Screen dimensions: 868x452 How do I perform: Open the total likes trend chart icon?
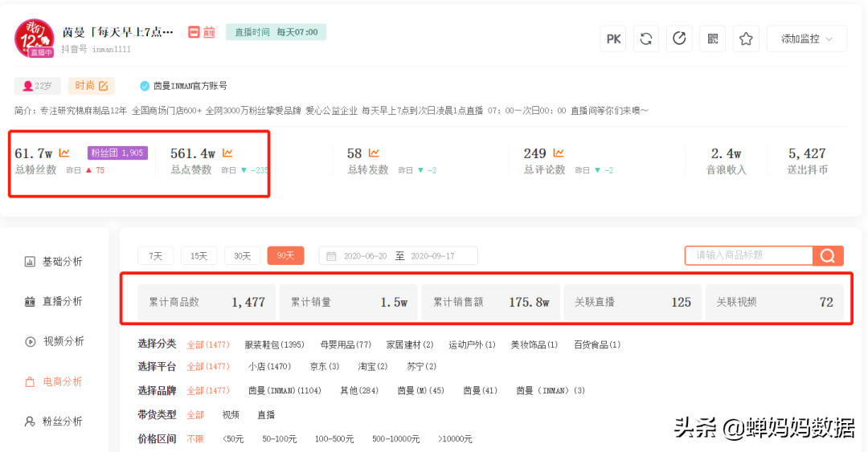click(227, 153)
